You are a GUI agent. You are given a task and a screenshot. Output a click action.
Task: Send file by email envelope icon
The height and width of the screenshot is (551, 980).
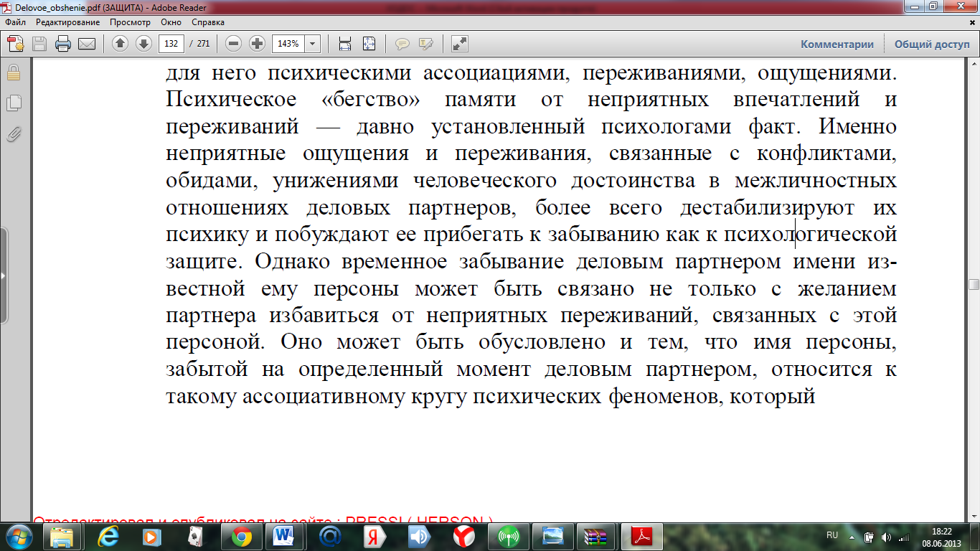[x=87, y=44]
